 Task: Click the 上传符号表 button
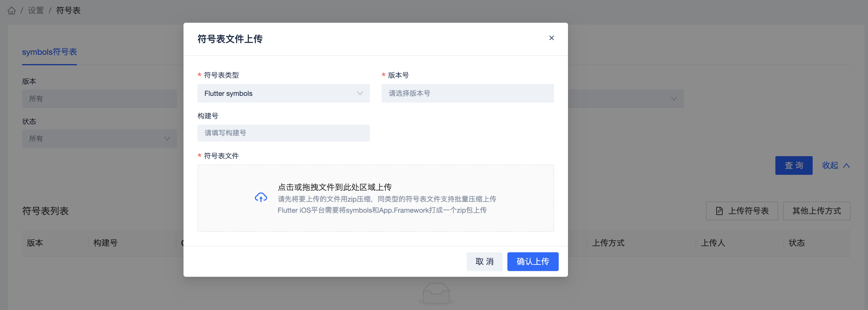coord(742,211)
